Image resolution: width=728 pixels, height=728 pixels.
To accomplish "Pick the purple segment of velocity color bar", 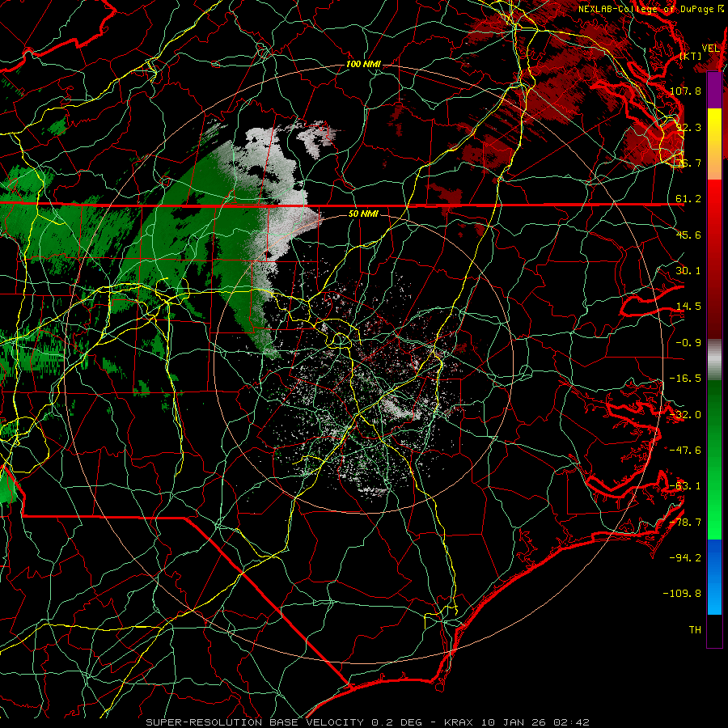I will (714, 90).
